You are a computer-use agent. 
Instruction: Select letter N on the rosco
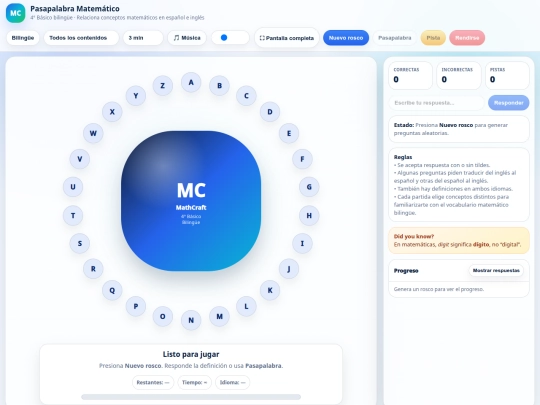pos(191,320)
